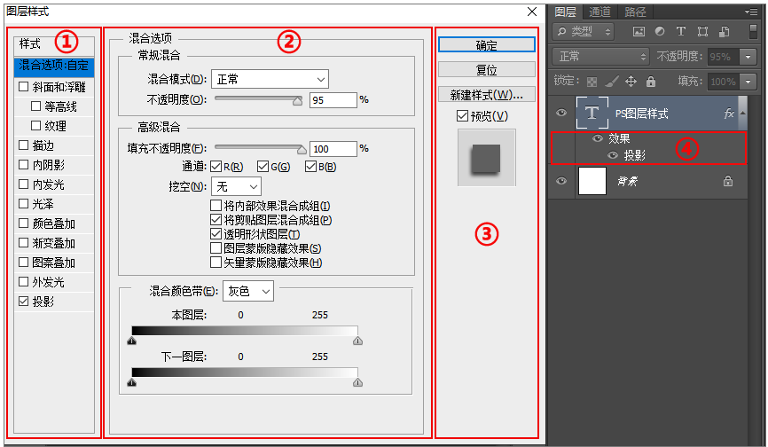Enable 等高线 checkbox
Screen dimensions: 768x447
[36, 106]
